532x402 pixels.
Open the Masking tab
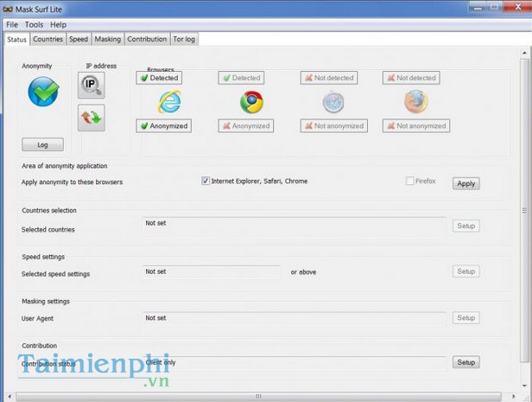[x=107, y=39]
